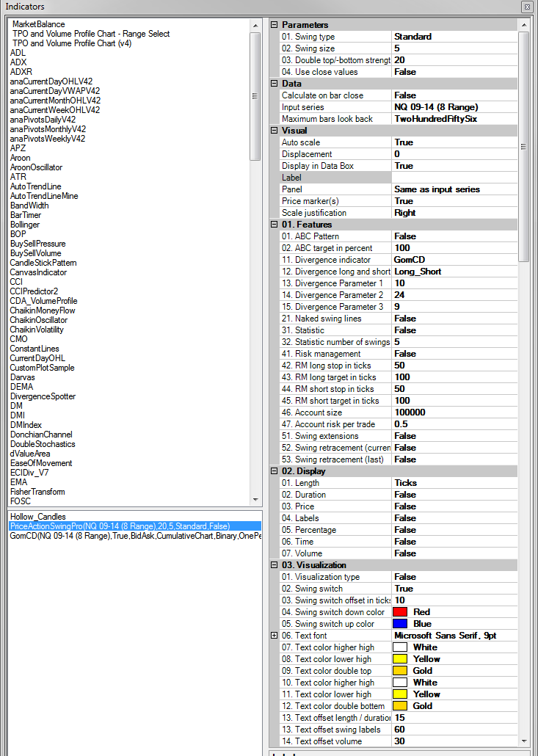This screenshot has height=756, width=538.
Task: Toggle the 41. Risk management False value
Action: click(454, 353)
